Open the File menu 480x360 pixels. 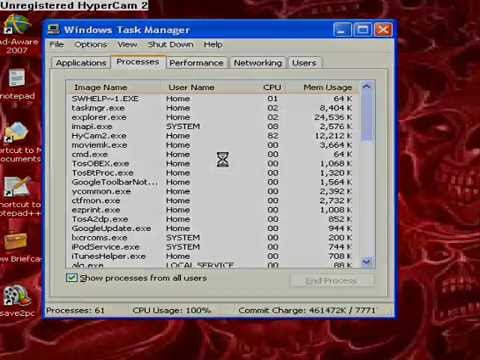(x=57, y=44)
